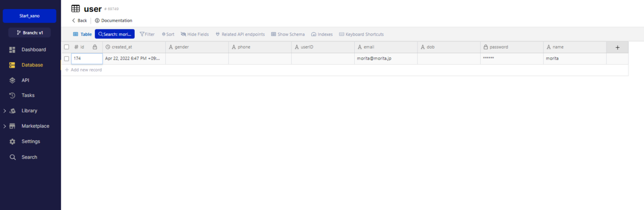Click the created_at column header

click(134, 47)
